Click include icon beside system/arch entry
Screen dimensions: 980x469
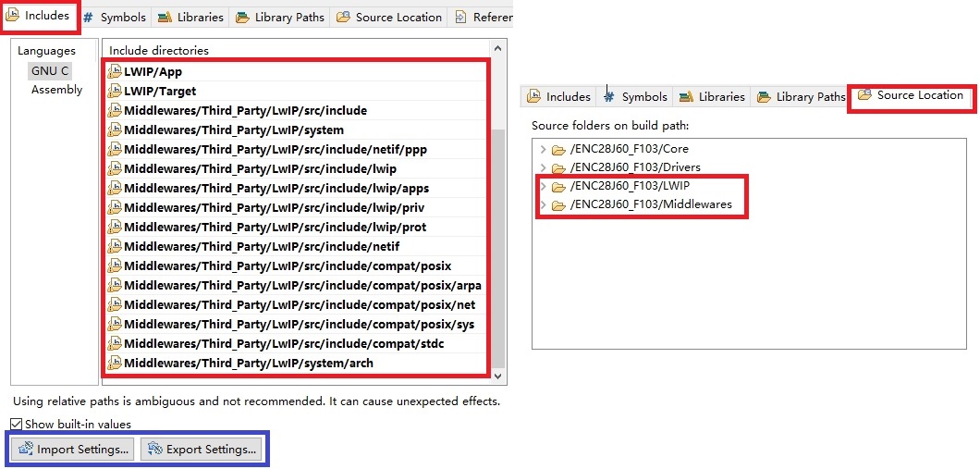pos(115,363)
